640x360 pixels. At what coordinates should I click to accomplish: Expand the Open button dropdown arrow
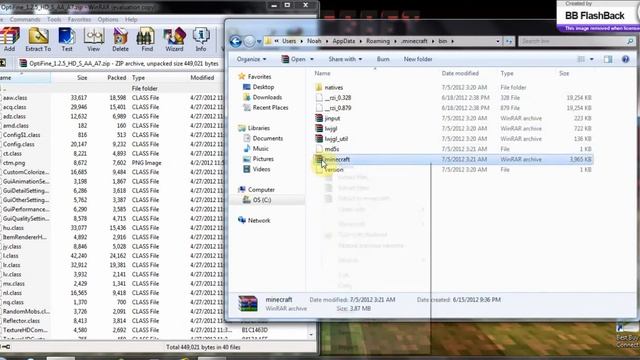312,59
